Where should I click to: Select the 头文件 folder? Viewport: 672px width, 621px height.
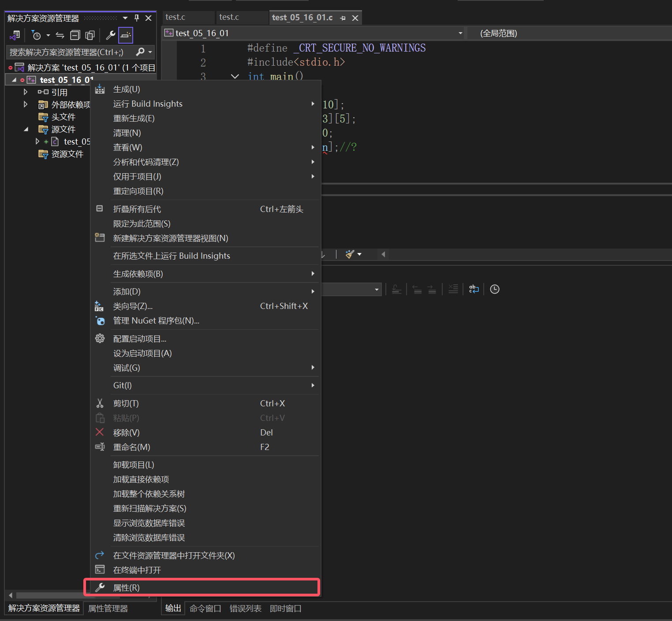(x=63, y=117)
